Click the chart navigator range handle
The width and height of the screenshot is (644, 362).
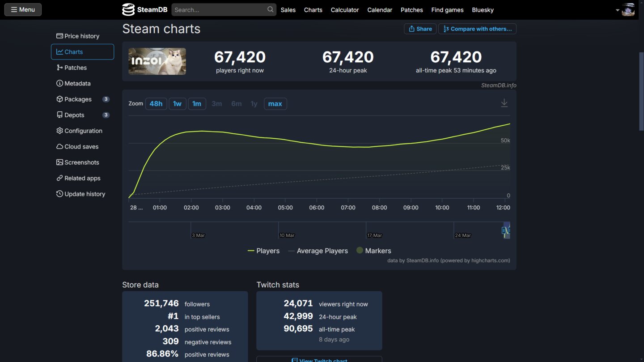[x=506, y=230]
